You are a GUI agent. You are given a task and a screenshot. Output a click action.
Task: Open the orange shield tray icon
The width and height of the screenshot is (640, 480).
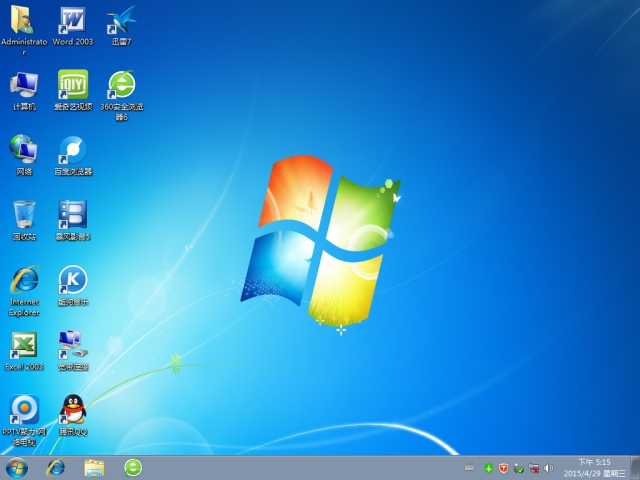[504, 468]
